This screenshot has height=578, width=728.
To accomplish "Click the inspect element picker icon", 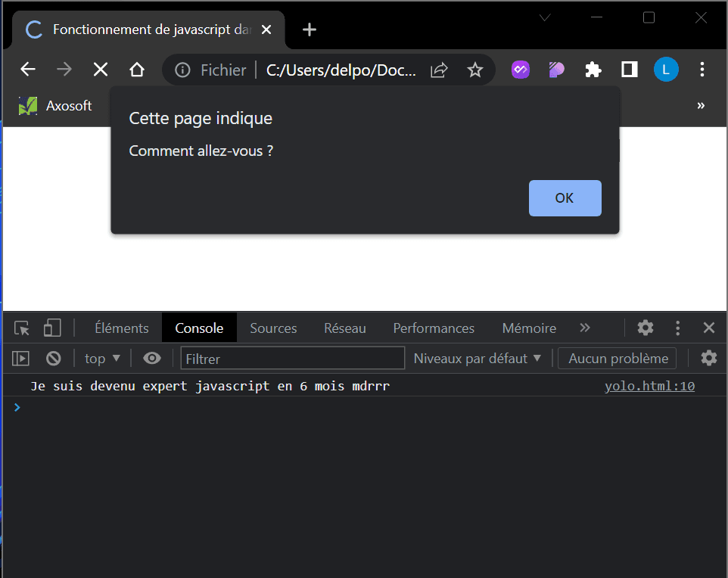I will [x=22, y=328].
